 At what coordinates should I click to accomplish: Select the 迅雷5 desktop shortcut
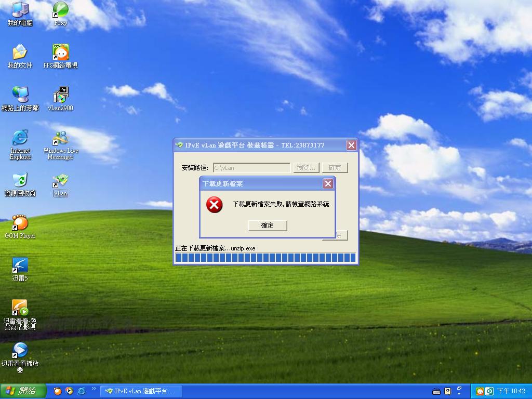[20, 270]
